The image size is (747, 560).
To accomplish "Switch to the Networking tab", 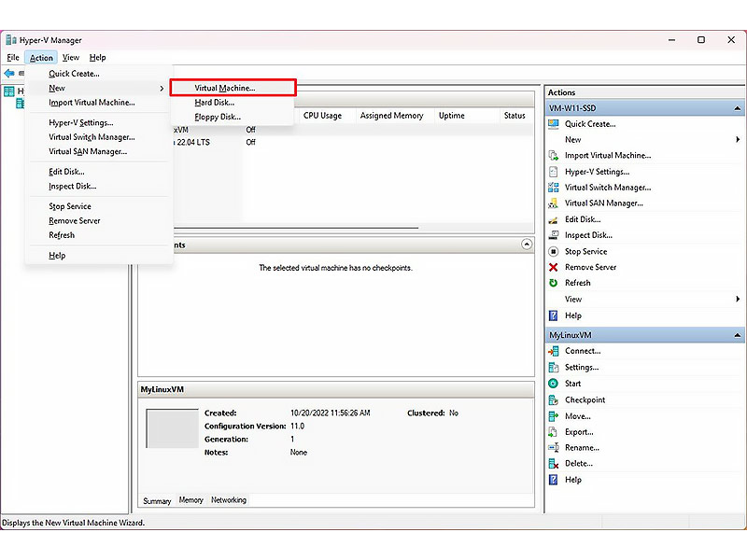I will (x=229, y=500).
